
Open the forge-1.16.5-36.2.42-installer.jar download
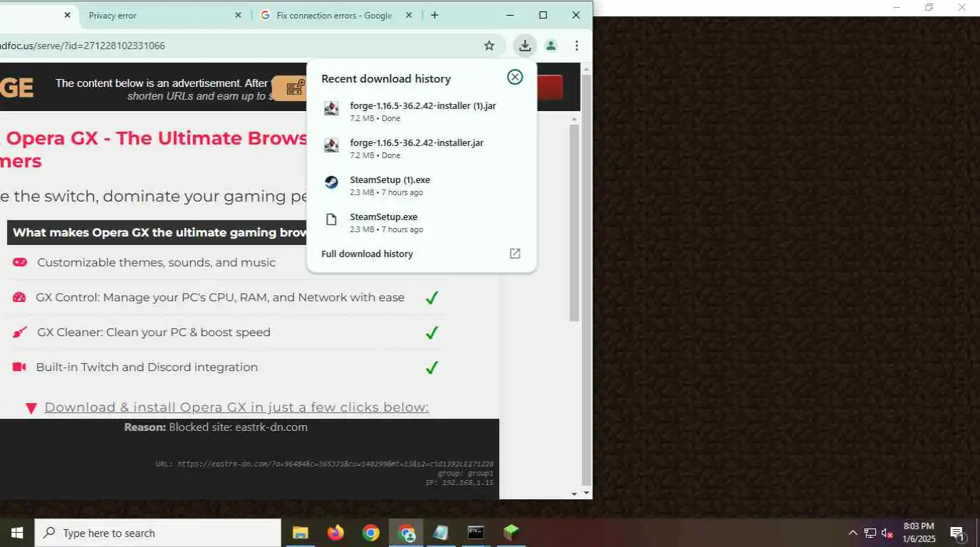pos(422,149)
